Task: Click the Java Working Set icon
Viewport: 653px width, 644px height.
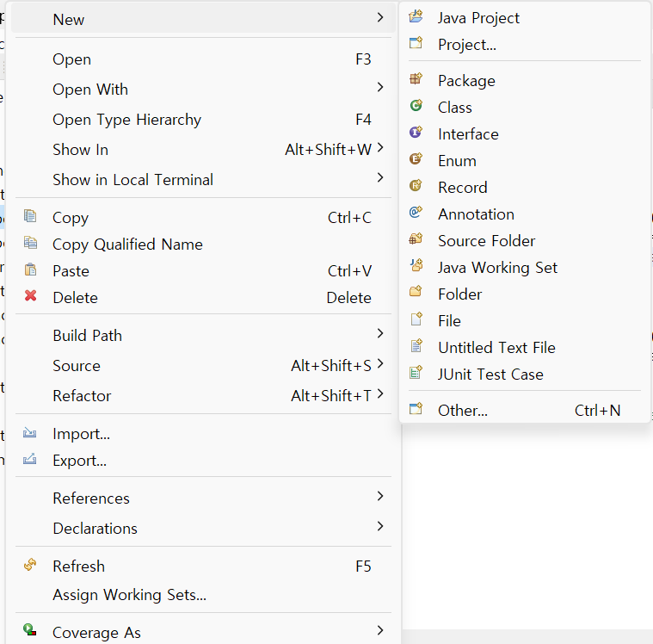Action: click(416, 265)
